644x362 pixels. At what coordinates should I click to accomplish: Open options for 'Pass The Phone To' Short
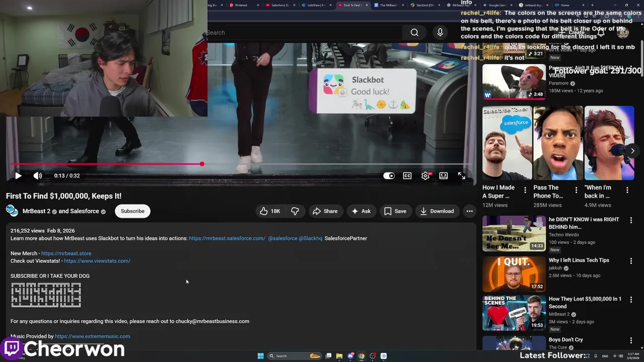pyautogui.click(x=576, y=190)
